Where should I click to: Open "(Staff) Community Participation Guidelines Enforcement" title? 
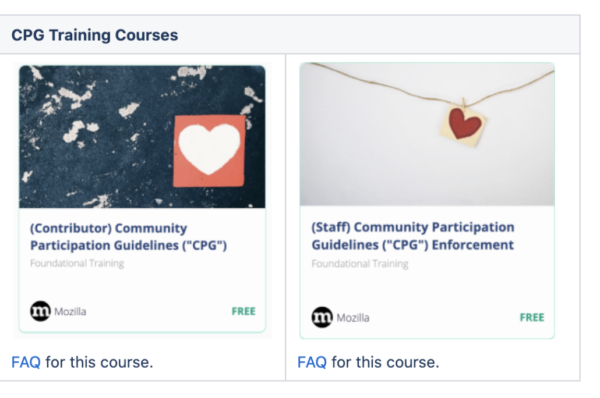[x=413, y=236]
